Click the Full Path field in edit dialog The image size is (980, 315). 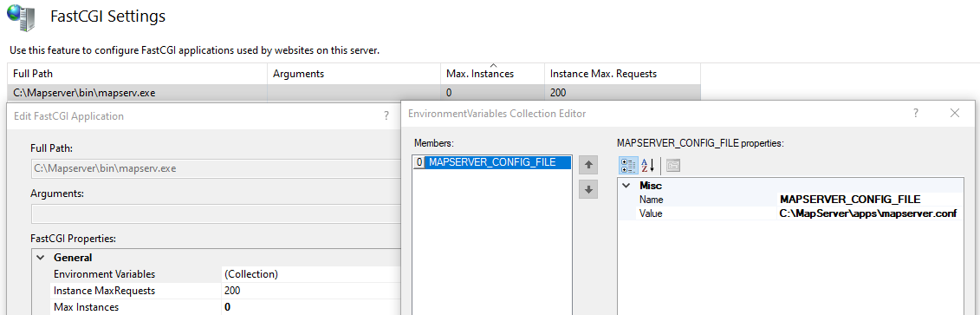[216, 168]
